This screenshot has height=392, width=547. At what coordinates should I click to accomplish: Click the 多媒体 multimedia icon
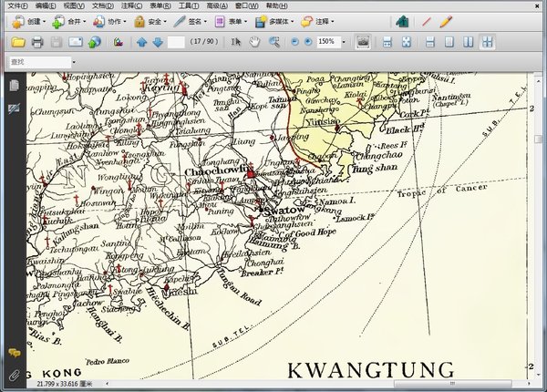pyautogui.click(x=261, y=22)
